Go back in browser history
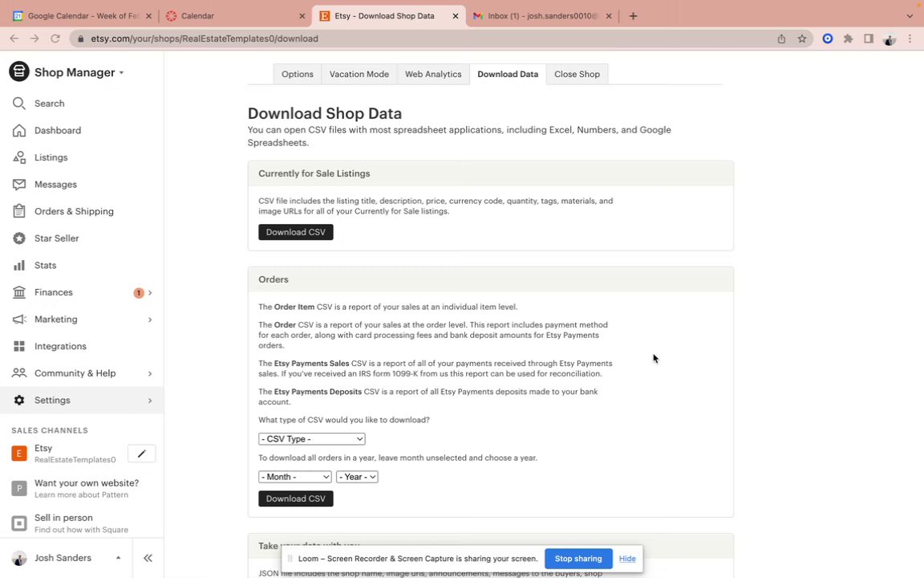 coord(14,39)
